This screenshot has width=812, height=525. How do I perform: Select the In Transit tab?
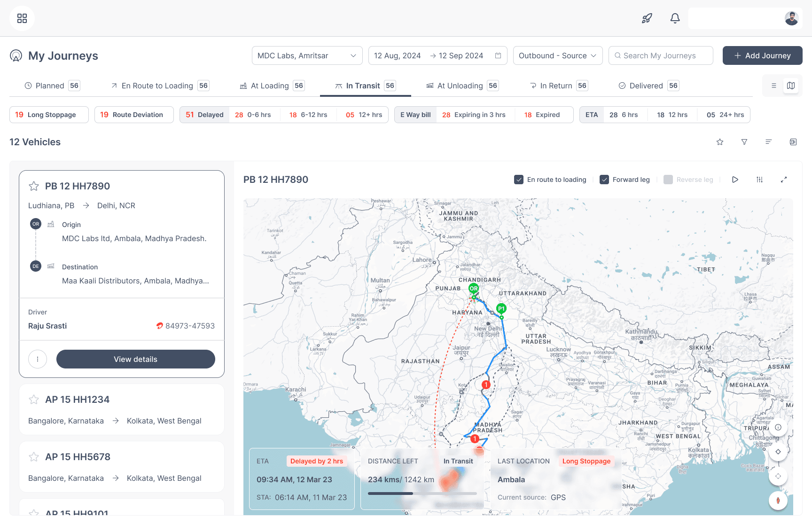click(x=365, y=86)
